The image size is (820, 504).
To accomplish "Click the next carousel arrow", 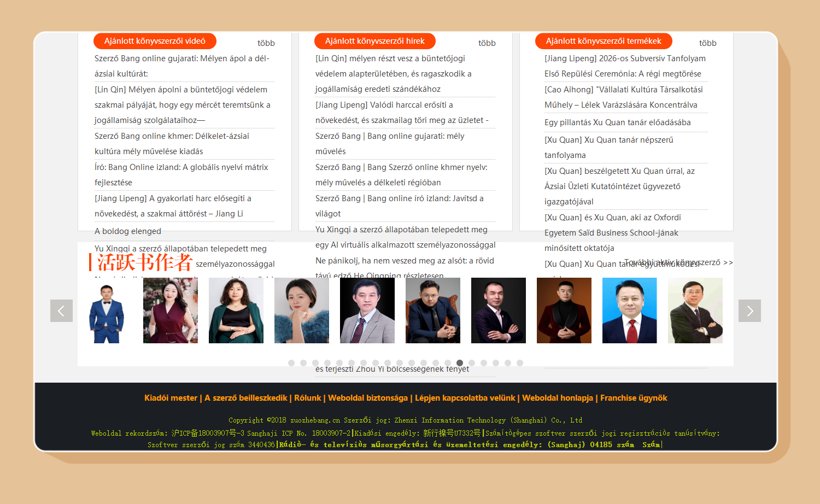I will pos(749,310).
